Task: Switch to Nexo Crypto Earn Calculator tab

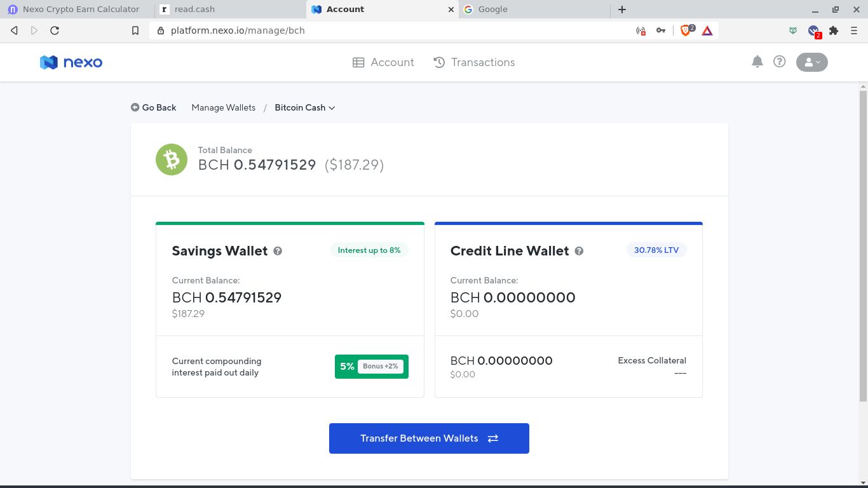Action: point(77,10)
